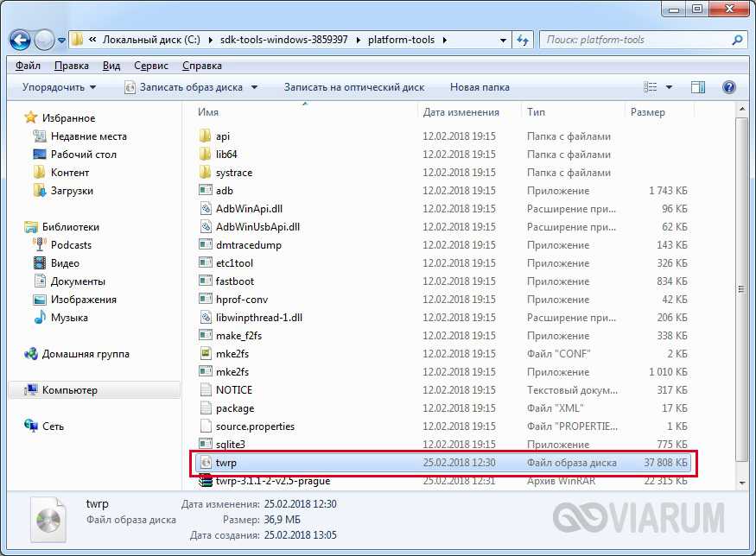Viewport: 756px width, 556px height.
Task: Open the change view dropdown arrow
Action: [x=670, y=87]
